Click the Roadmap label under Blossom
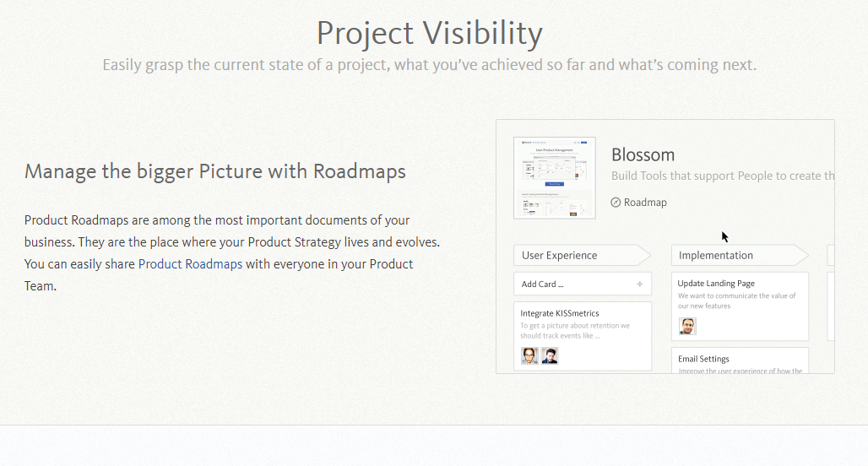Viewport: 868px width, 466px height. click(645, 203)
